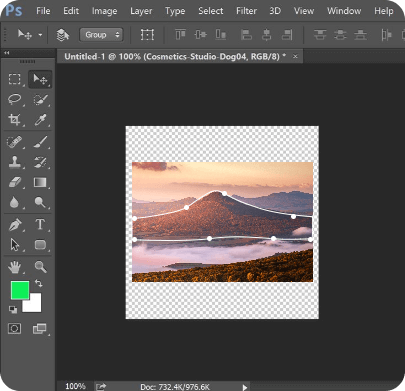Reset default foreground and background colors
The image size is (405, 391).
(x=13, y=310)
